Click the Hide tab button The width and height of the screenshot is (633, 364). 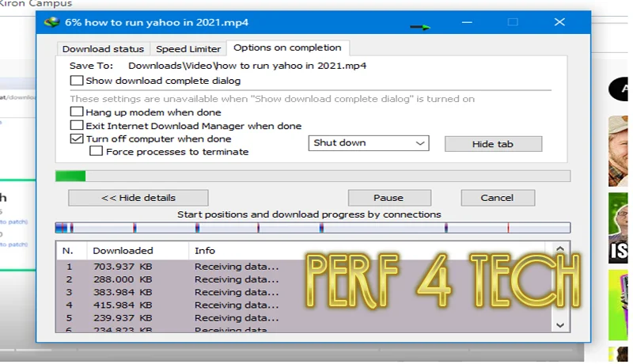pyautogui.click(x=493, y=144)
